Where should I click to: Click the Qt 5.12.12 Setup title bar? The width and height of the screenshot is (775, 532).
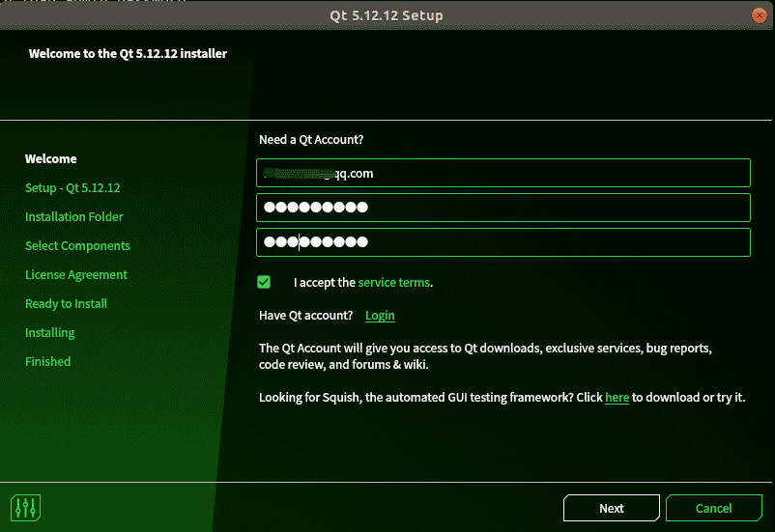coord(387,15)
